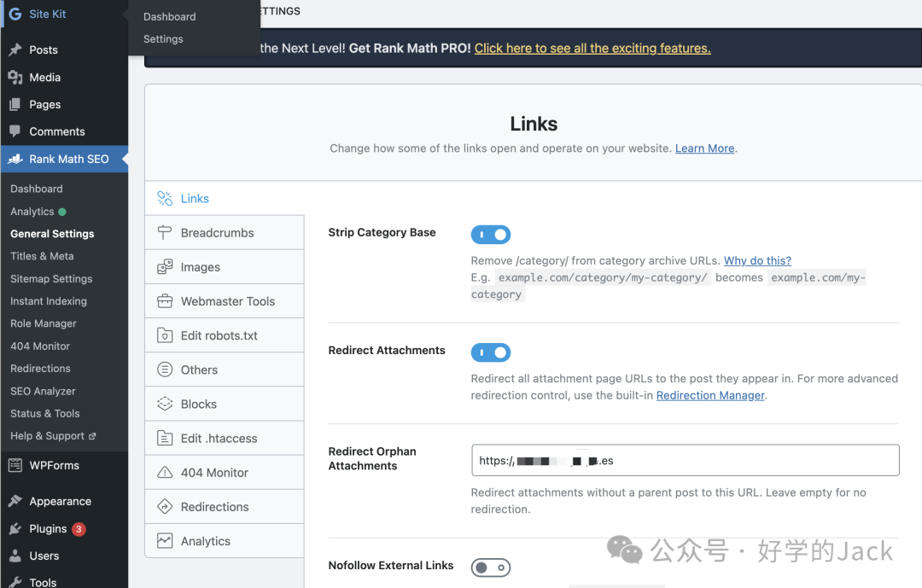Click the WPForms icon
This screenshot has height=588, width=922.
[x=15, y=465]
